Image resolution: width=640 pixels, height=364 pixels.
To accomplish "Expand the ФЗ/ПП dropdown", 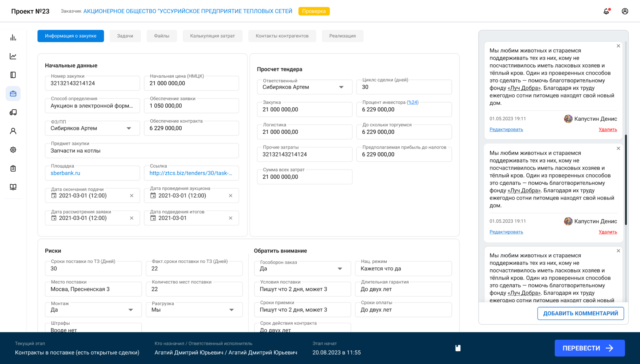I will click(129, 128).
